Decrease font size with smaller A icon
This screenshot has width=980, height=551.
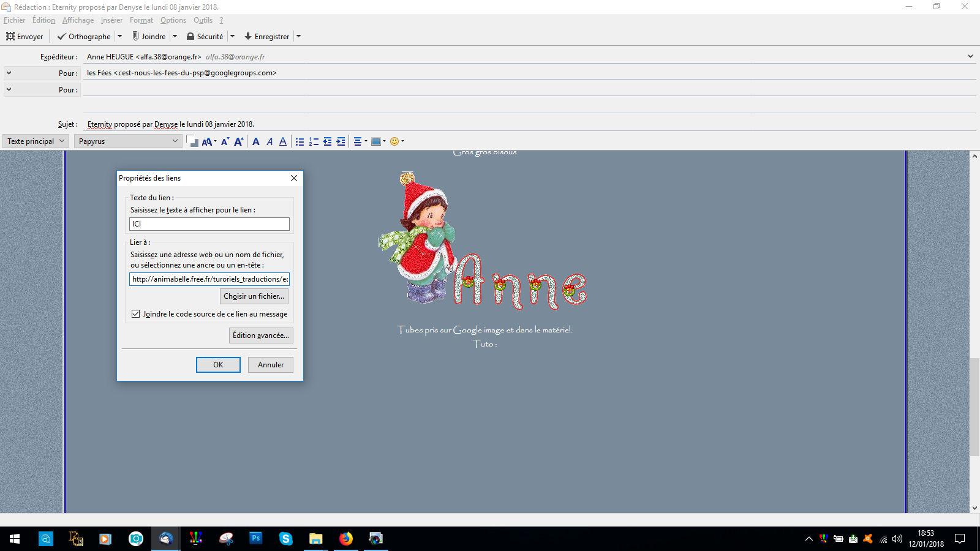[225, 141]
